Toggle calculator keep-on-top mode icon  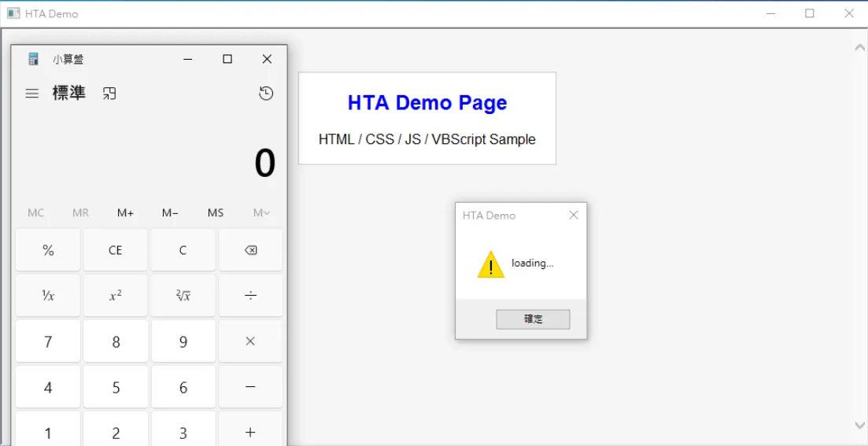[x=109, y=94]
